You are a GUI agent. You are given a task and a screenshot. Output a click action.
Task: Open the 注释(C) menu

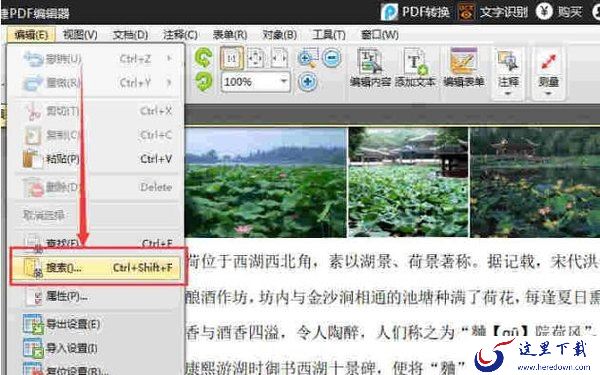180,35
